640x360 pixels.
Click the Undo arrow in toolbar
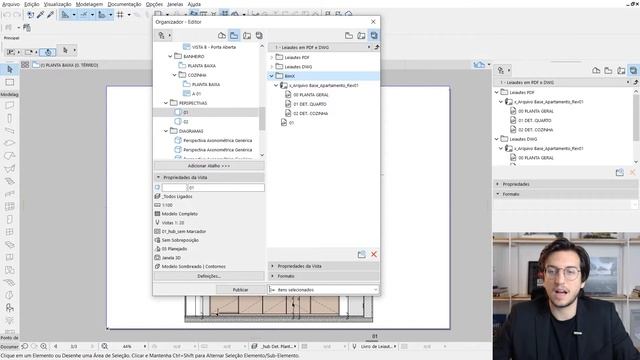(7, 15)
